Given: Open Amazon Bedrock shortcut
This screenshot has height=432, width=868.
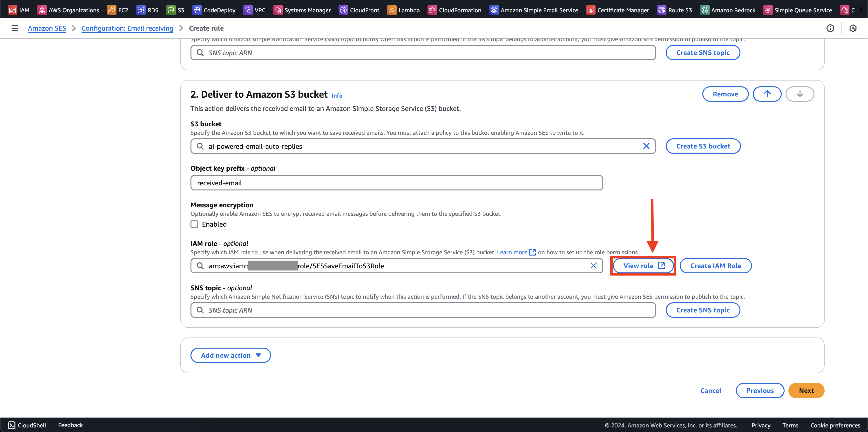Looking at the screenshot, I should [x=727, y=10].
